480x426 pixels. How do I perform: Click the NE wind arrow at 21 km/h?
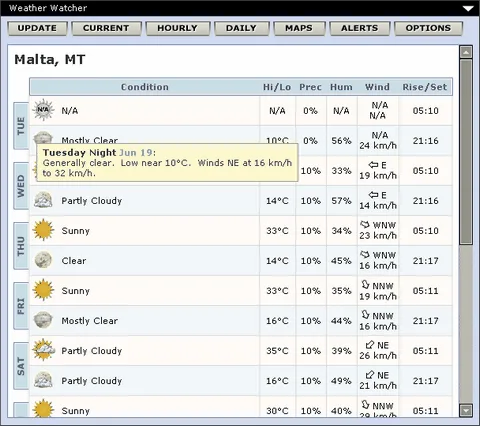coord(370,375)
